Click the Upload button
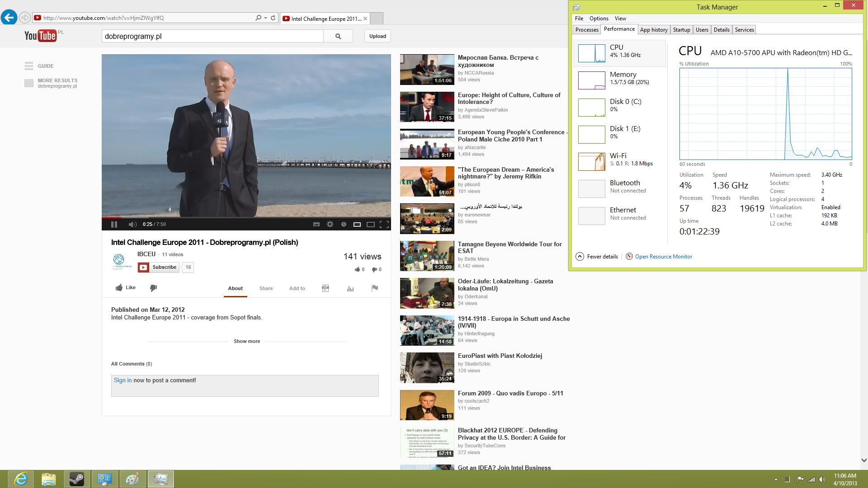The height and width of the screenshot is (488, 868). [377, 36]
